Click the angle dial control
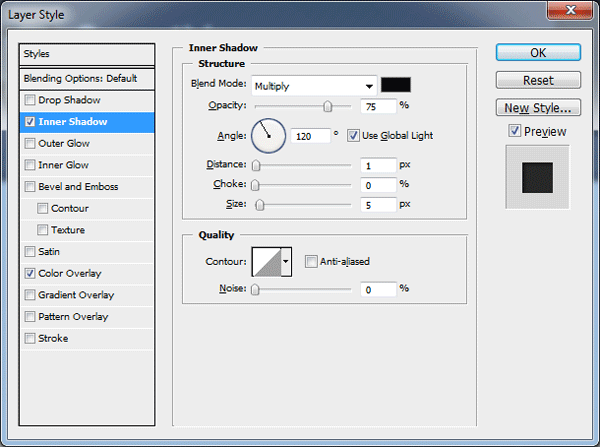This screenshot has width=600, height=447. pyautogui.click(x=268, y=134)
